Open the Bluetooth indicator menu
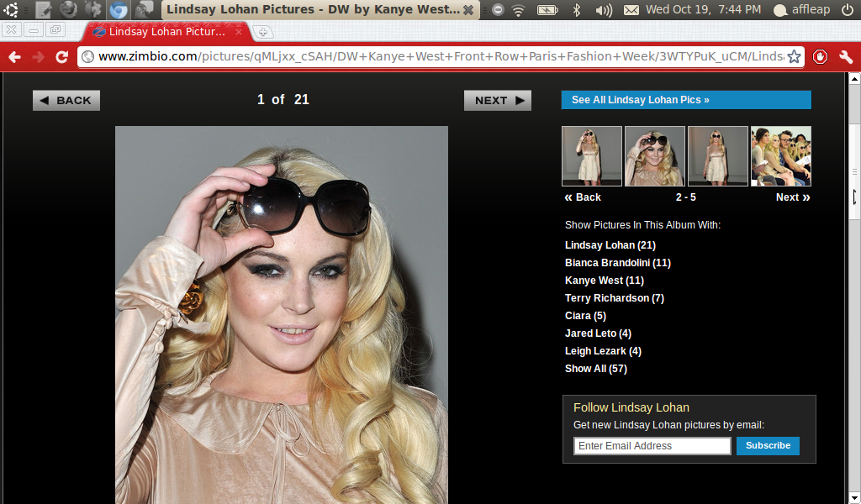 [577, 9]
